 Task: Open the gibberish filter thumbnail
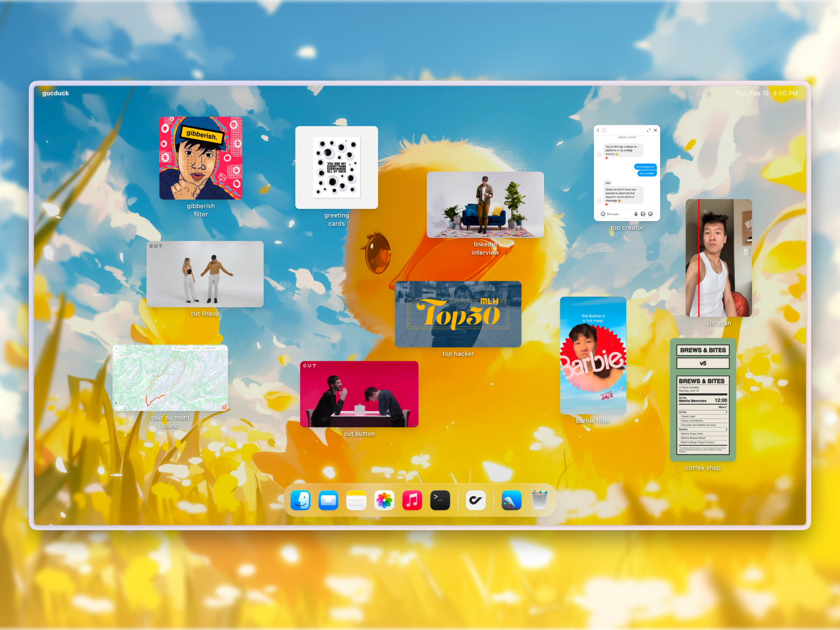tap(201, 158)
